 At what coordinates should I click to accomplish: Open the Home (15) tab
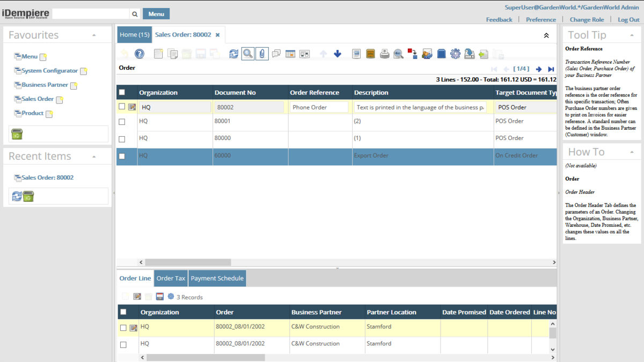134,35
